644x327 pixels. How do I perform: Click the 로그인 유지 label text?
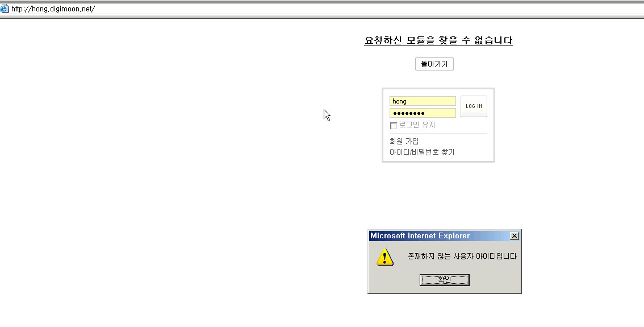click(417, 125)
